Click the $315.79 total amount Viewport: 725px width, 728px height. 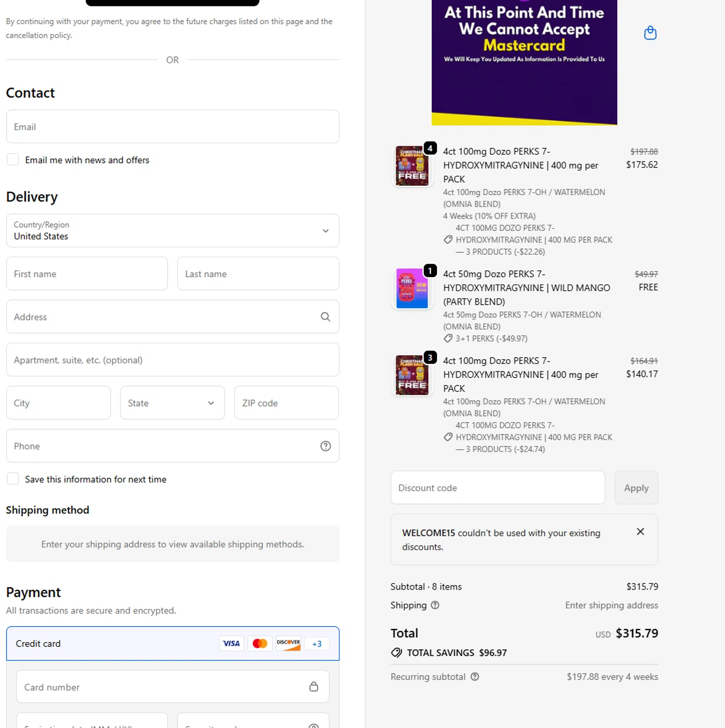[637, 633]
